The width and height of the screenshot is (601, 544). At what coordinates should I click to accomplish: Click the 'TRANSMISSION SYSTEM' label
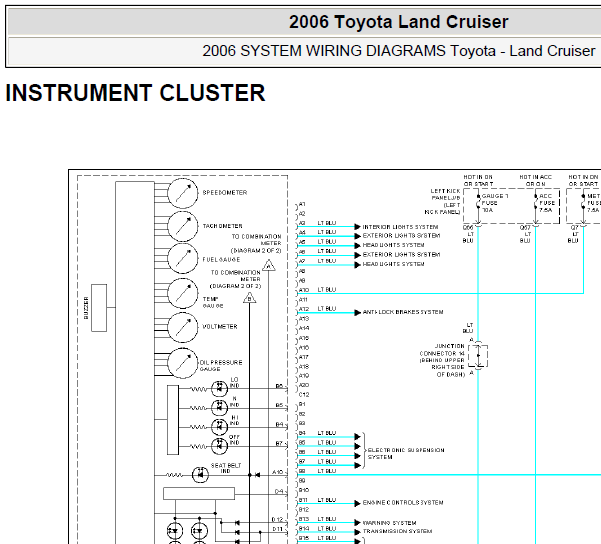click(x=397, y=531)
